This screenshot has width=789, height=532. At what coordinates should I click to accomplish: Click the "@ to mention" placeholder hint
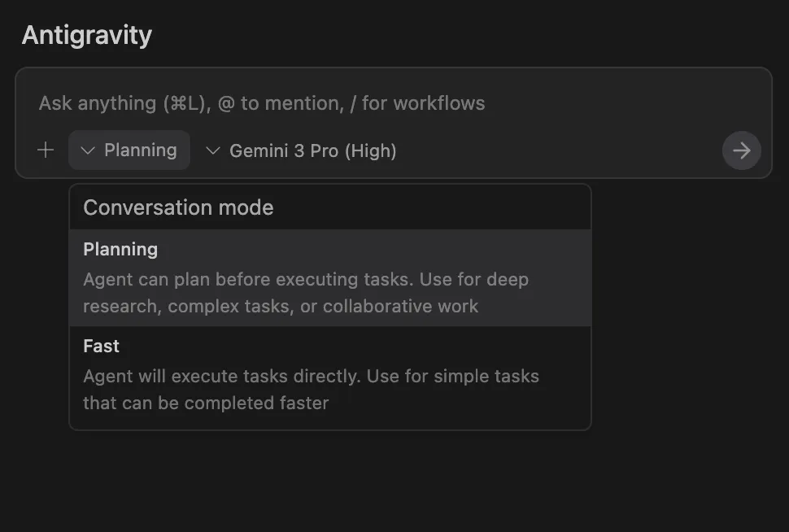click(x=279, y=103)
